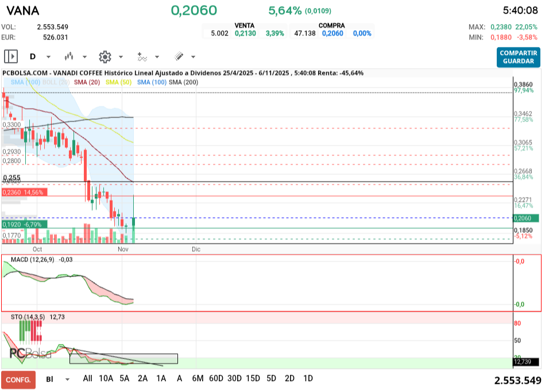Open chart settings gear icon
Image resolution: width=549 pixels, height=392 pixels.
click(105, 57)
